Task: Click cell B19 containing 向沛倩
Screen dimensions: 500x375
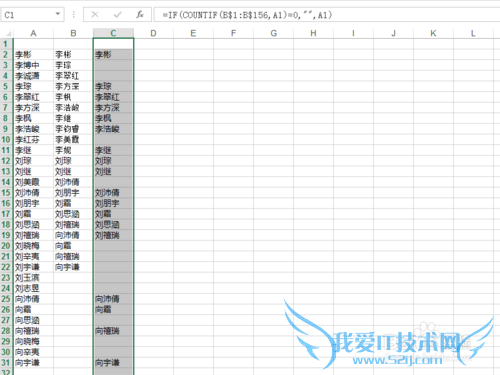Action: click(x=73, y=235)
